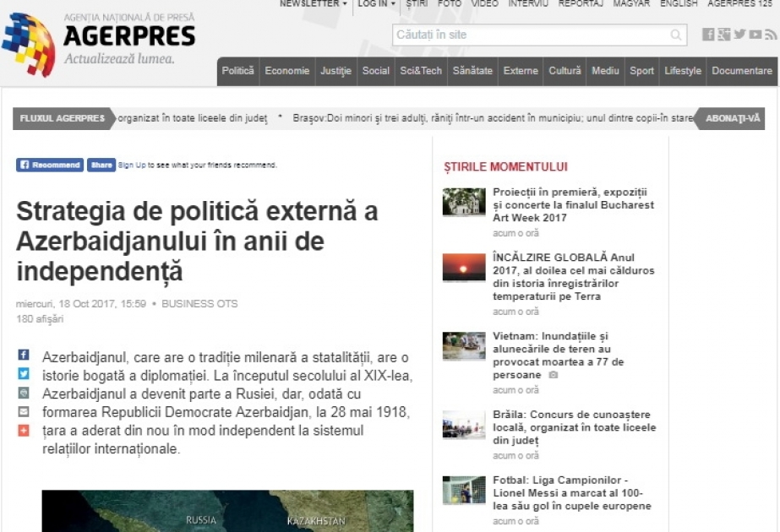Click the email article side icon
Screen dimensions: 780x532
click(24, 412)
